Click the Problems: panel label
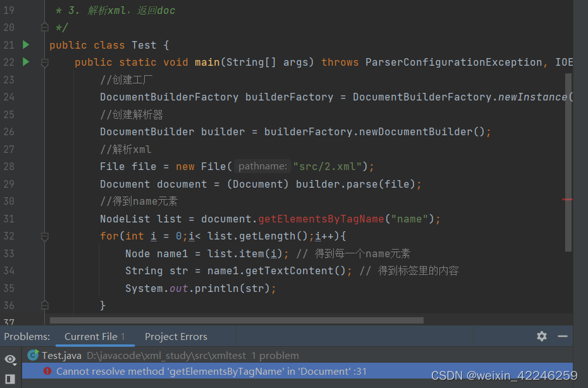Image resolution: width=588 pixels, height=388 pixels. (x=27, y=337)
